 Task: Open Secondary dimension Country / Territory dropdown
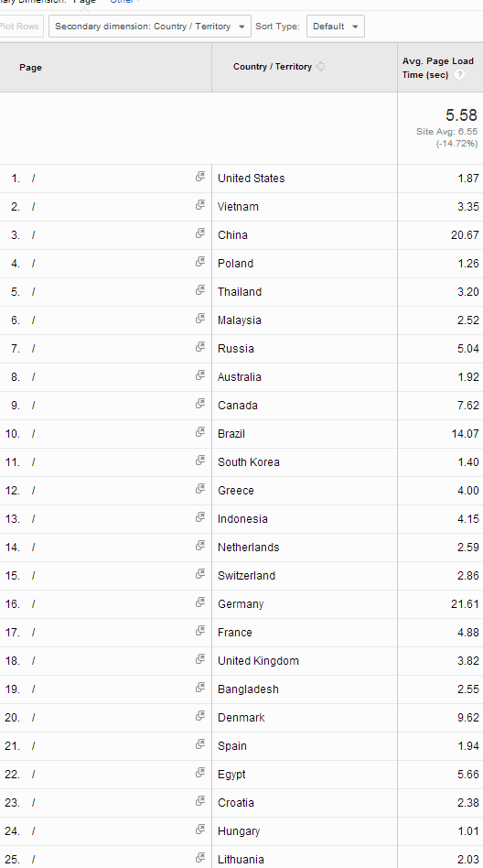(150, 26)
